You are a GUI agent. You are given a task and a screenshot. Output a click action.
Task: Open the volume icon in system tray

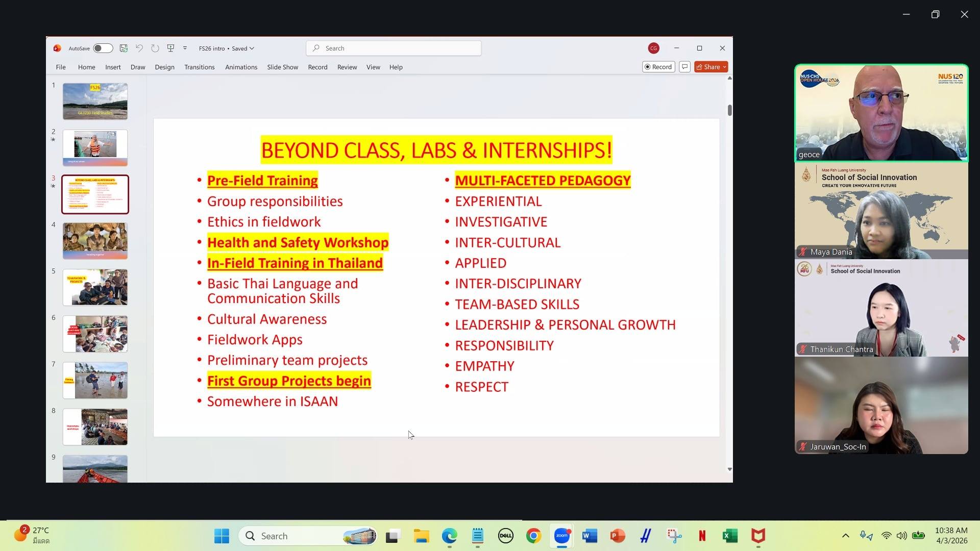click(902, 536)
